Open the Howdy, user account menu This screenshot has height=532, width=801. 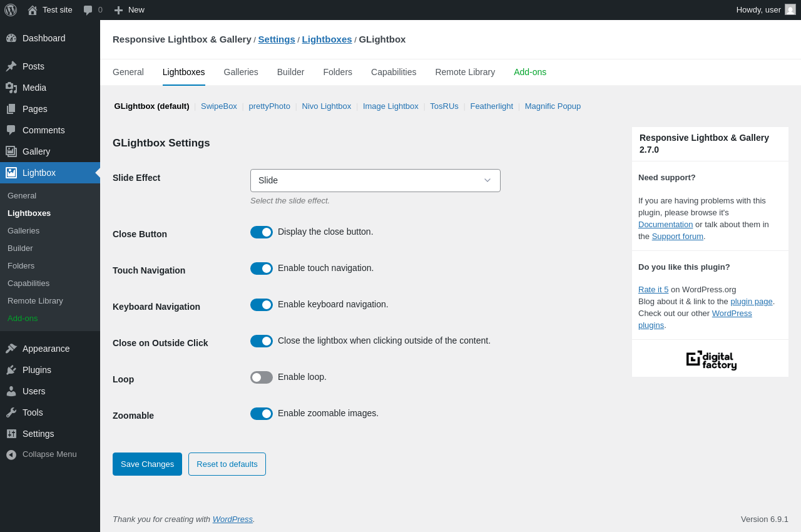(765, 10)
